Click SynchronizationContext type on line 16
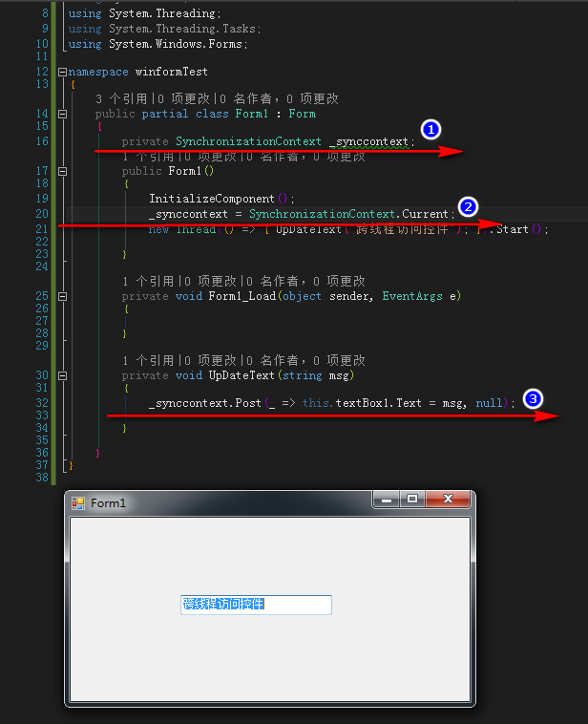This screenshot has width=588, height=724. (248, 141)
